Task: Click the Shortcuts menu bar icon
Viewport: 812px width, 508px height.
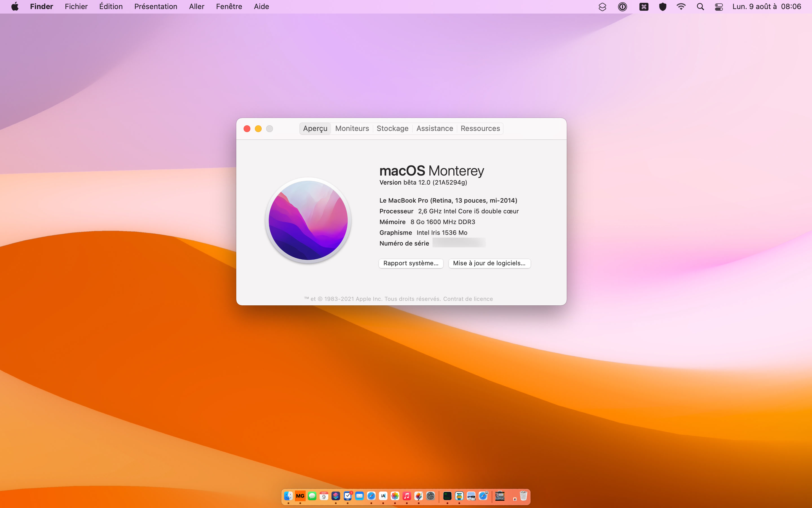Action: click(x=602, y=7)
